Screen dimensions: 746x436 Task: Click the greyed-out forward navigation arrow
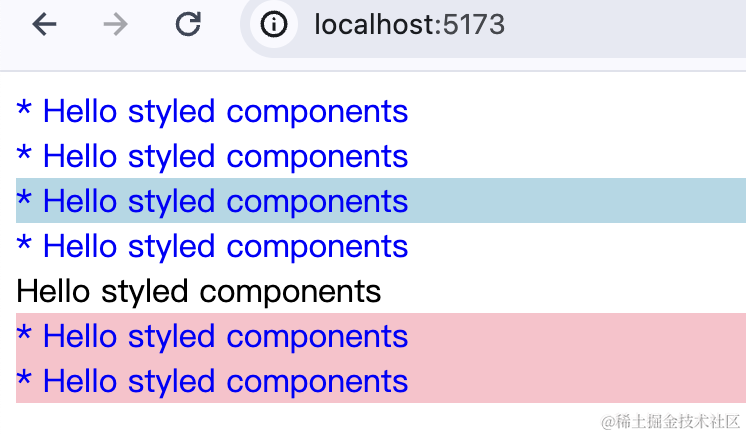tap(116, 24)
